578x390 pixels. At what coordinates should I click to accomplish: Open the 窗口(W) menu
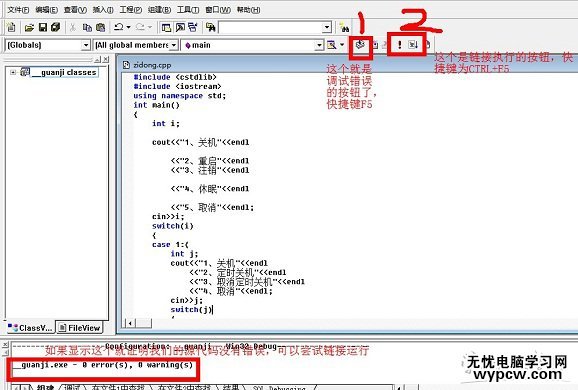coord(218,10)
